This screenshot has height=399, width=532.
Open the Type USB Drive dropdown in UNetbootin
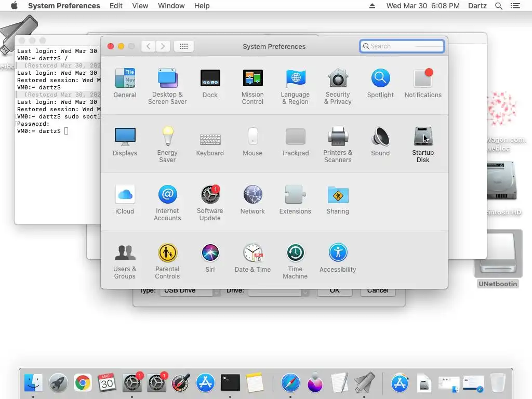tap(191, 291)
